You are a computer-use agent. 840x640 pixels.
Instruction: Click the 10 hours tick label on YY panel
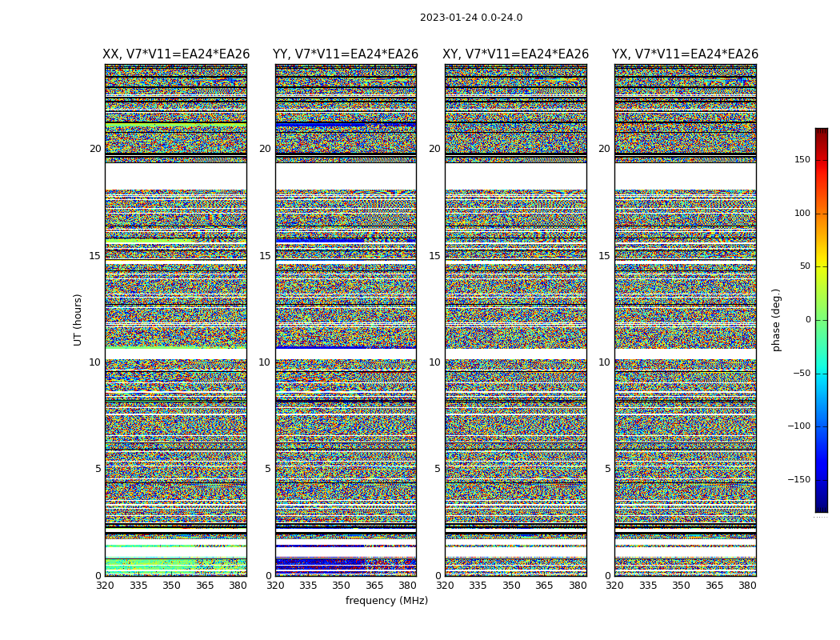pyautogui.click(x=265, y=362)
